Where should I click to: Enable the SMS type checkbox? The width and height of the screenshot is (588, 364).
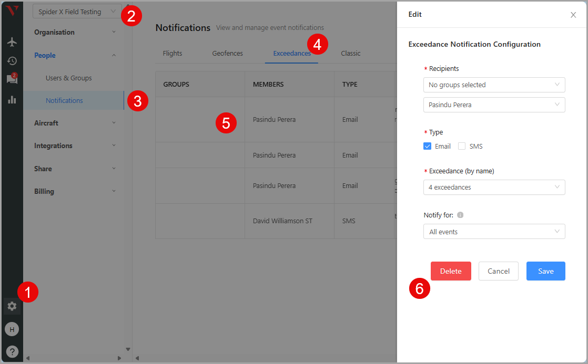click(x=462, y=147)
